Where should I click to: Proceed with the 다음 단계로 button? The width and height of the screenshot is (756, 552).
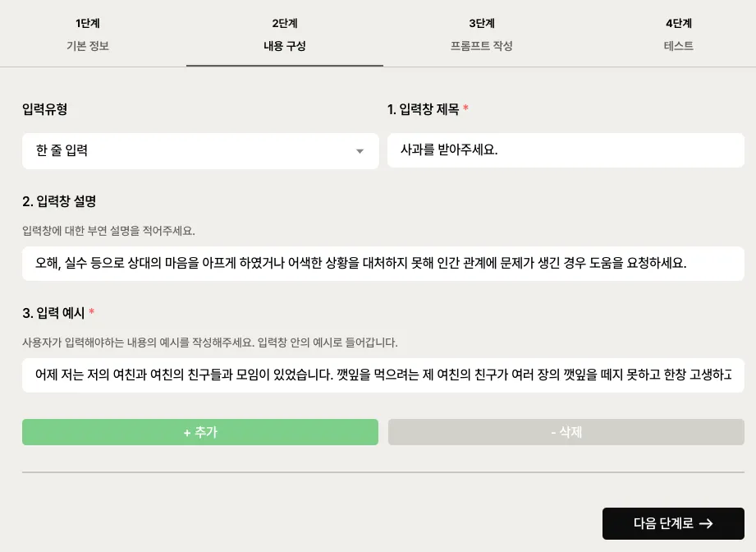(x=672, y=523)
